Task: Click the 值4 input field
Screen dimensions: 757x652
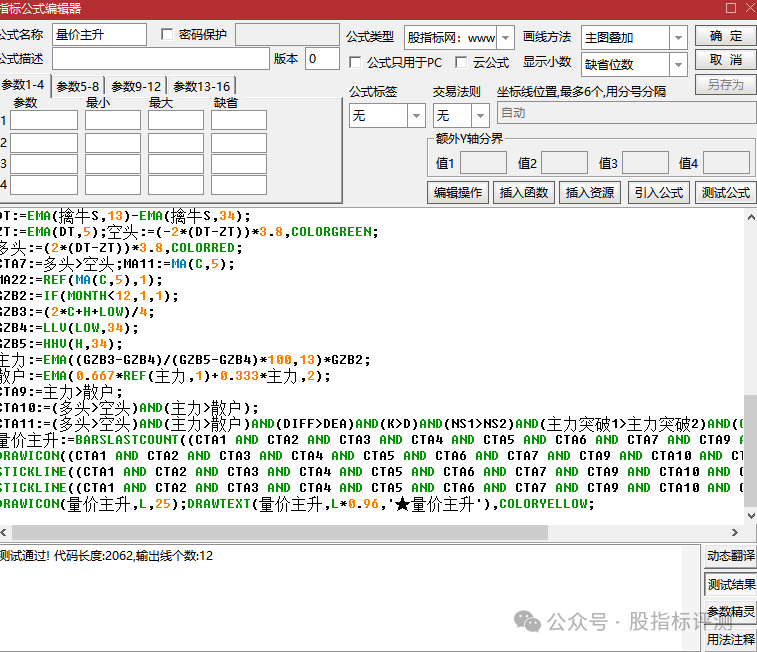Action: click(727, 163)
